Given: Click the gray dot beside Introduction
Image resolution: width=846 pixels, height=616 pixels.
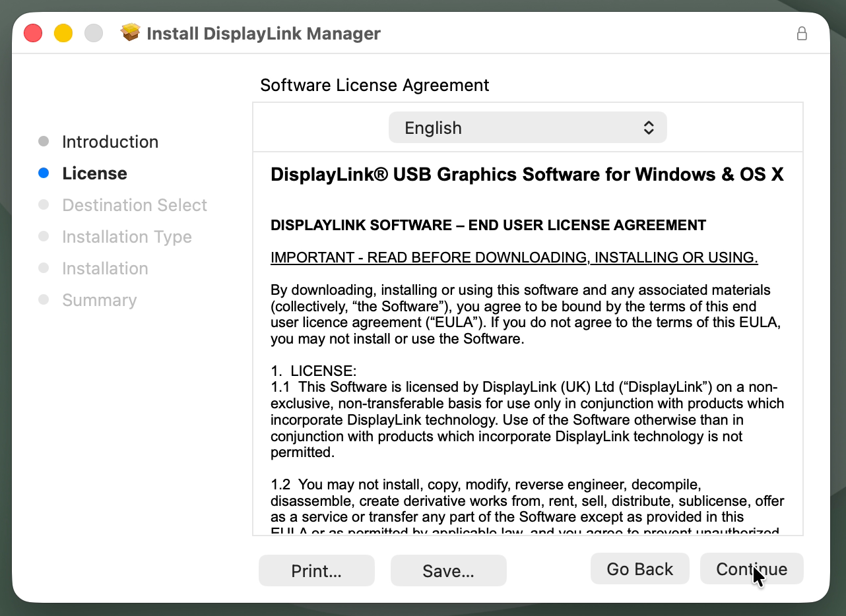Looking at the screenshot, I should (x=44, y=141).
